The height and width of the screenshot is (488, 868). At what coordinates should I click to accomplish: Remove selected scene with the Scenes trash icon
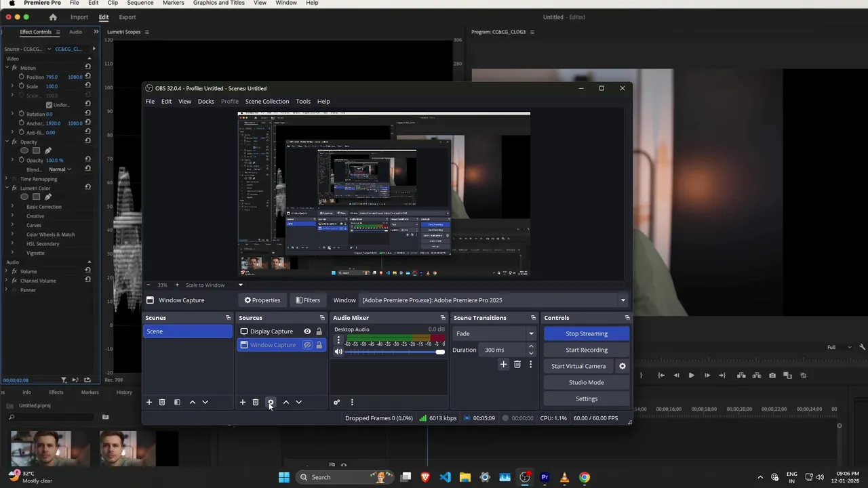(x=162, y=402)
